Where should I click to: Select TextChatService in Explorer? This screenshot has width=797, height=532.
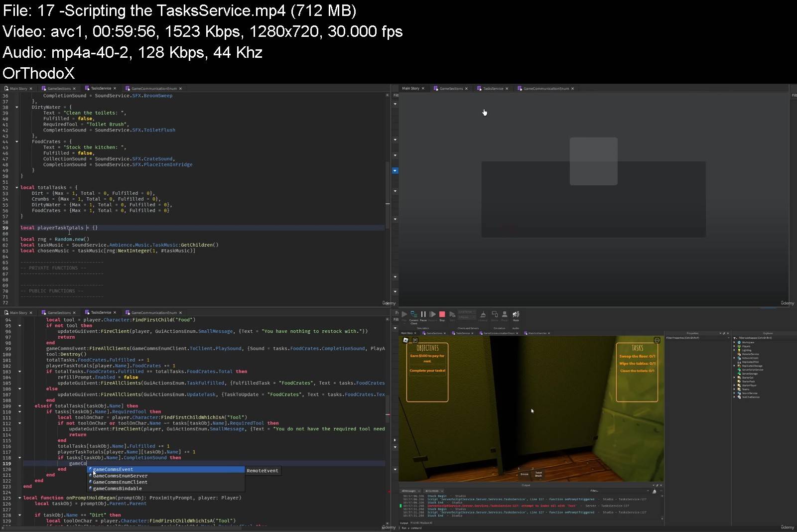pos(751,397)
